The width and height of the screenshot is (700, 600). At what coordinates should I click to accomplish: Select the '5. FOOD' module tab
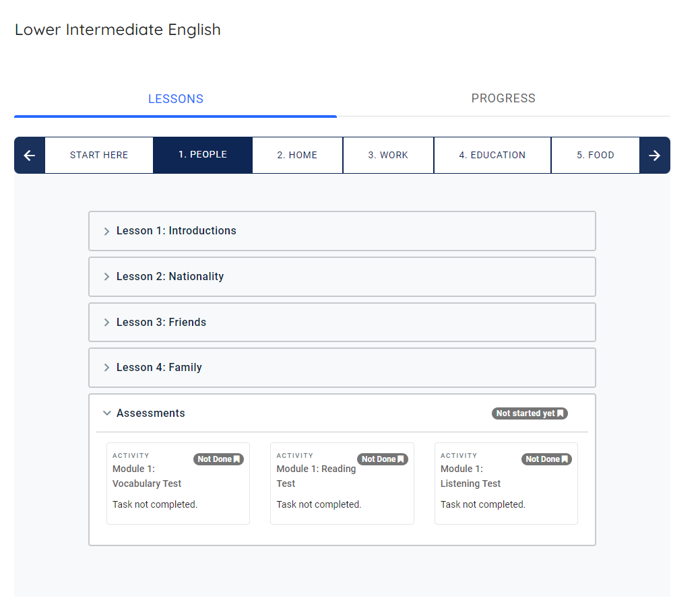[596, 155]
